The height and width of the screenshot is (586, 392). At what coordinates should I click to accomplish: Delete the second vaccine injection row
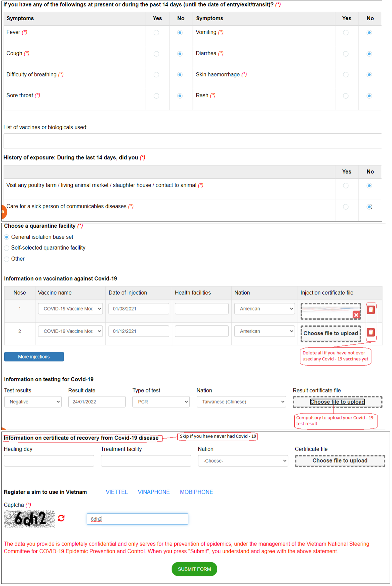pos(371,332)
